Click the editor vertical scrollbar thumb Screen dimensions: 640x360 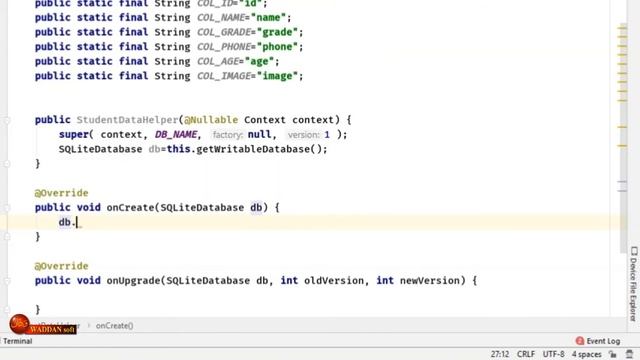click(622, 139)
